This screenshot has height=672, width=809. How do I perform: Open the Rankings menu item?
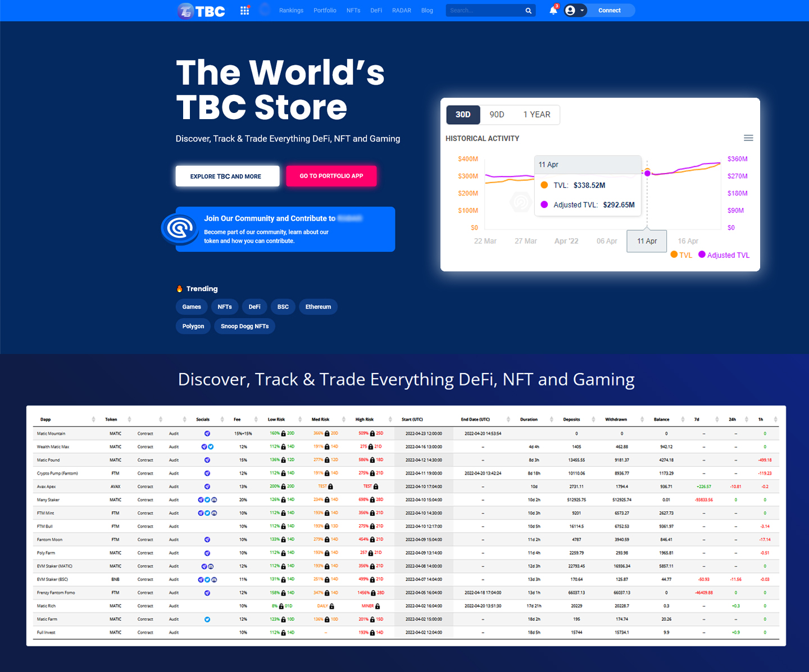tap(291, 11)
